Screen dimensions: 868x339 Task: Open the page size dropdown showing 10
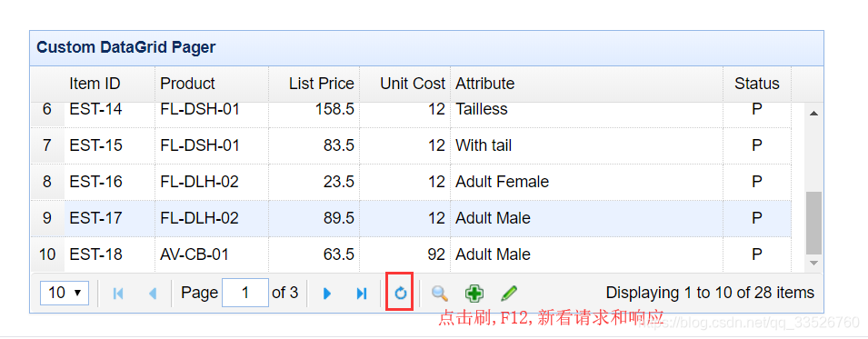[x=65, y=293]
